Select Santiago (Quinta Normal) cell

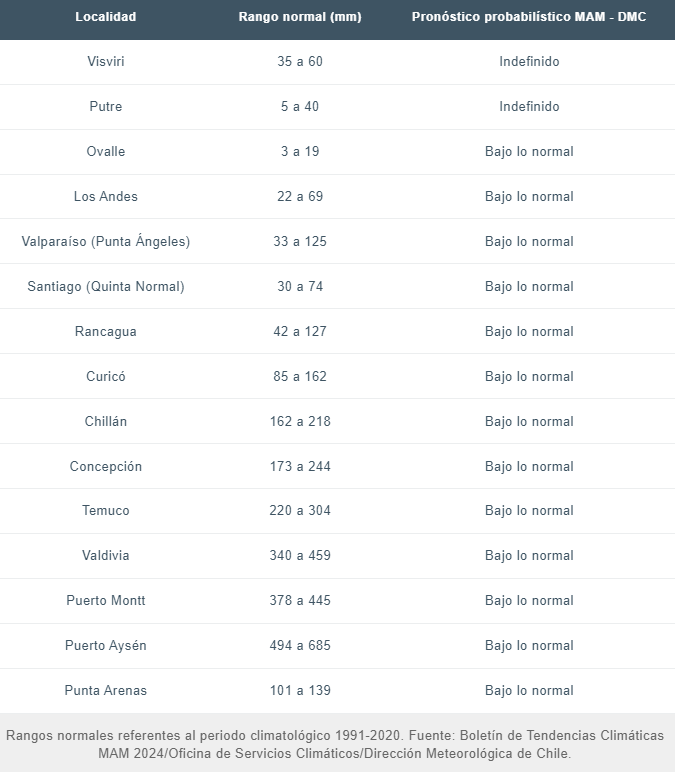pyautogui.click(x=105, y=287)
